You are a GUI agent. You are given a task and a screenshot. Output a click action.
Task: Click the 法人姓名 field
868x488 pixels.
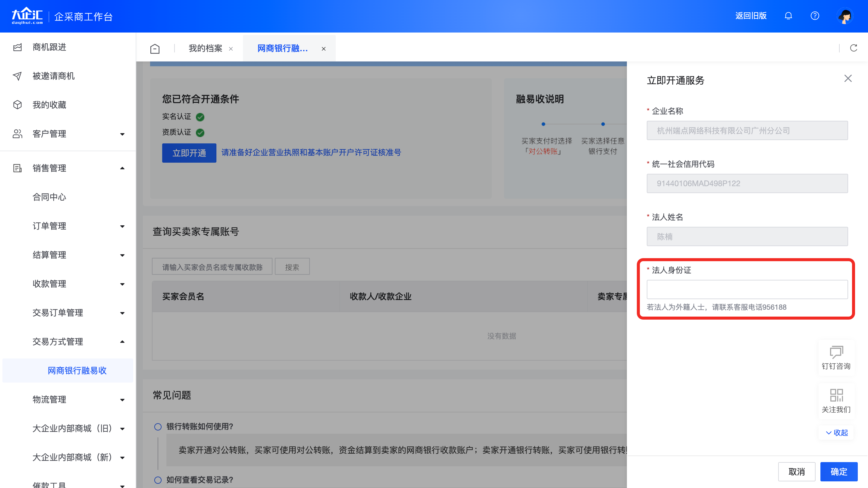[747, 236]
